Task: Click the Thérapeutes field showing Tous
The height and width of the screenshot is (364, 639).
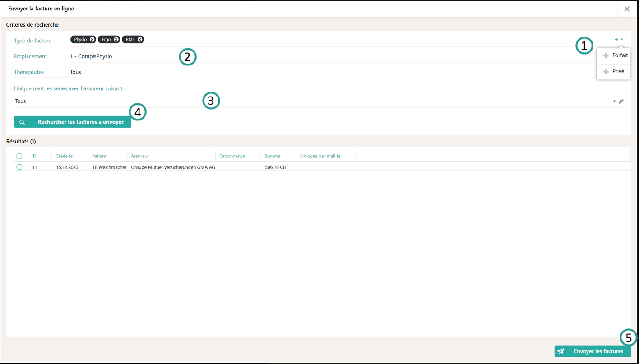Action: tap(76, 72)
